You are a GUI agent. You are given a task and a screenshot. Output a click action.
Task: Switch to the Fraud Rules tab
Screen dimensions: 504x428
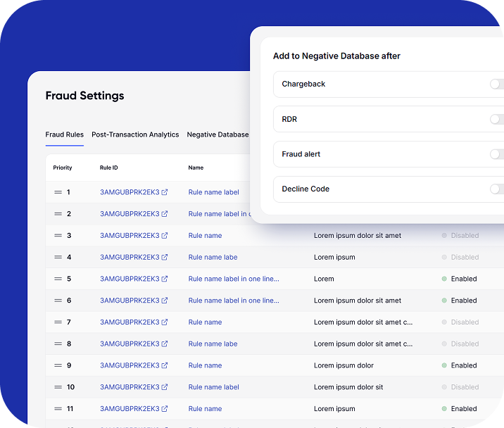coord(65,134)
